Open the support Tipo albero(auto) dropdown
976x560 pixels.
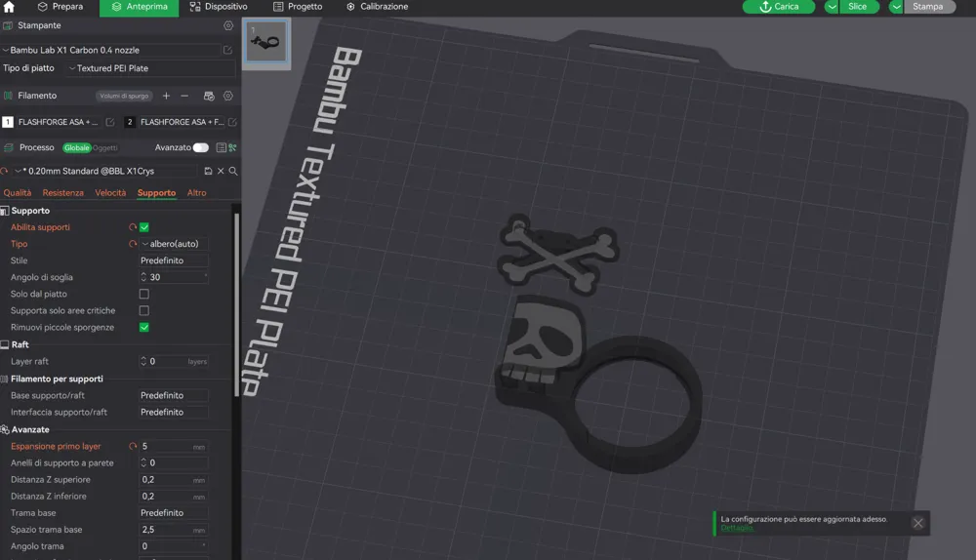[x=174, y=244]
